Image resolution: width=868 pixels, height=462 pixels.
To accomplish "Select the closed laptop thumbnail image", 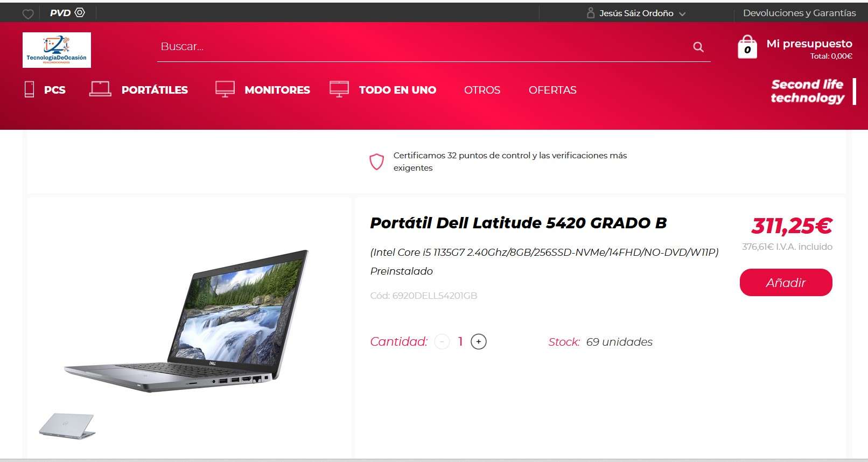I will pyautogui.click(x=67, y=425).
